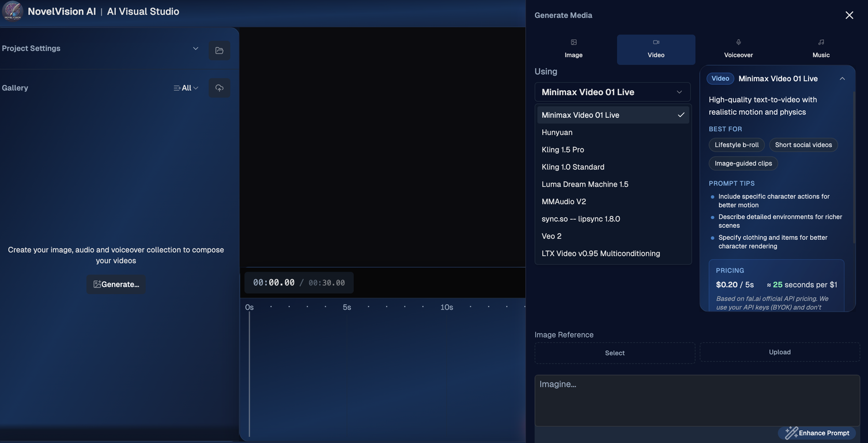Viewport: 868px width, 443px height.
Task: Click the Imagine… prompt text field
Action: tap(697, 400)
